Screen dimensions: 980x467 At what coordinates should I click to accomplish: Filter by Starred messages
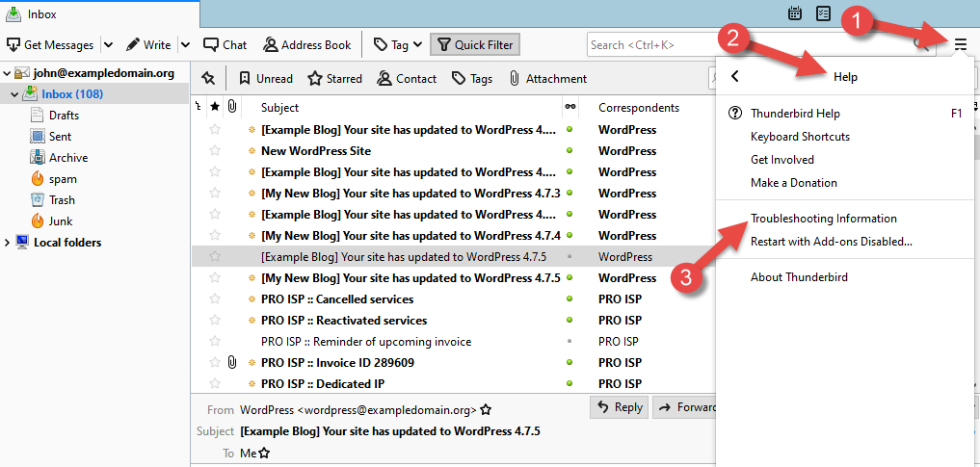(x=335, y=79)
